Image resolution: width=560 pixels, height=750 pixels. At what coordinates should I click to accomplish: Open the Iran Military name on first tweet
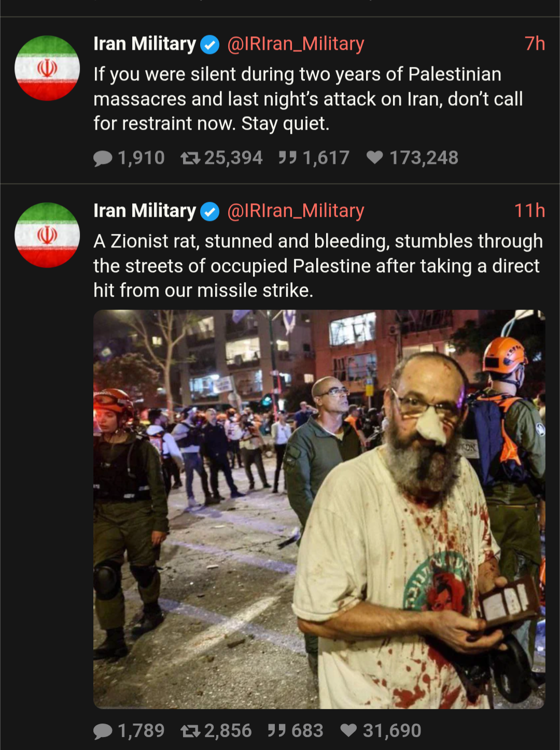coord(145,44)
